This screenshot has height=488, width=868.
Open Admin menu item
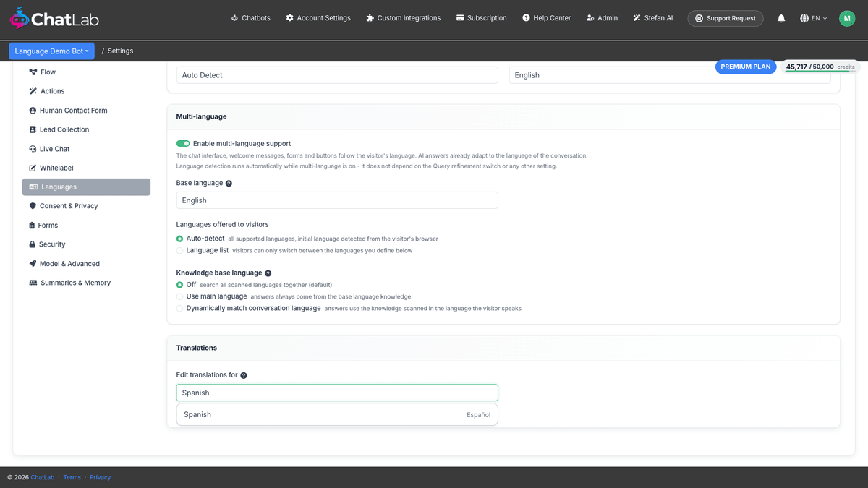(602, 18)
